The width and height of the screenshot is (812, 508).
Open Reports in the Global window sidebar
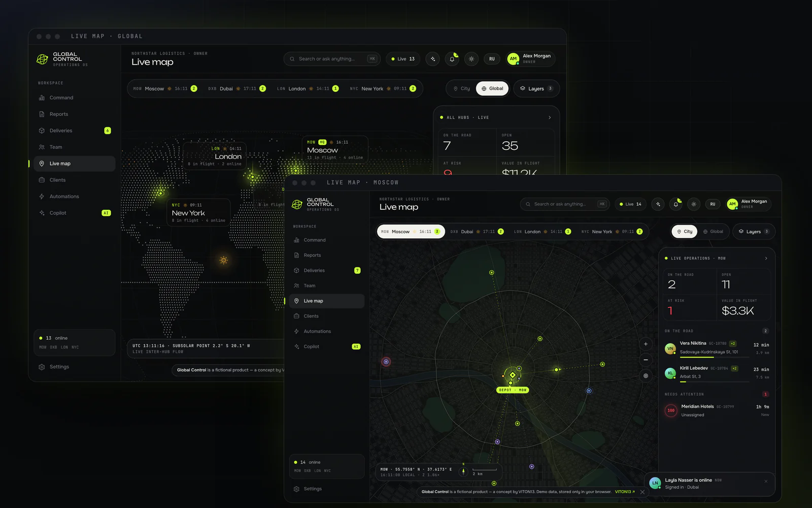75,114
